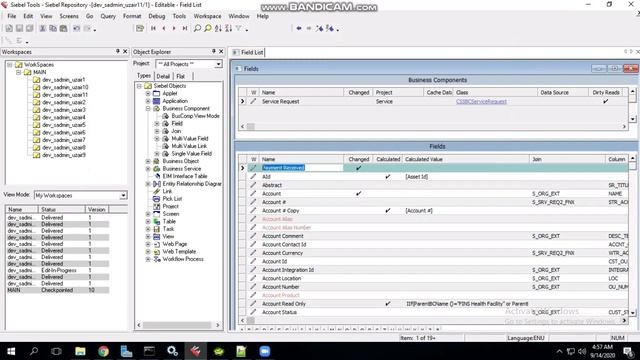
Task: Select the Edit-In-Progress workspace row
Action: pyautogui.click(x=57, y=270)
